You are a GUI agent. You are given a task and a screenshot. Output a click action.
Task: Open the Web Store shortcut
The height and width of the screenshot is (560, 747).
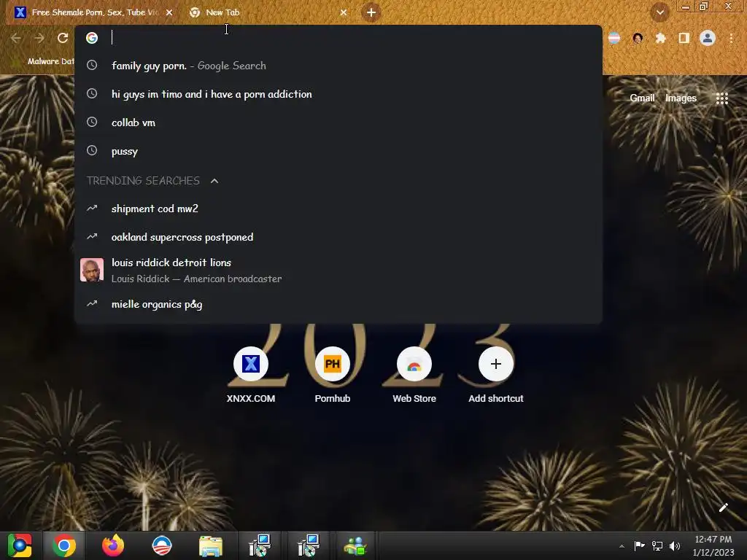pos(414,376)
